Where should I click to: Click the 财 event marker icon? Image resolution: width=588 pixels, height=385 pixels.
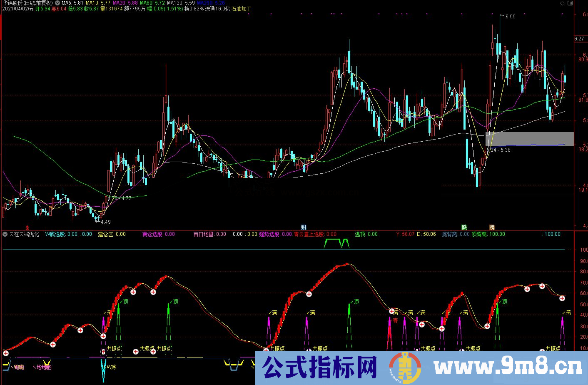[304, 227]
